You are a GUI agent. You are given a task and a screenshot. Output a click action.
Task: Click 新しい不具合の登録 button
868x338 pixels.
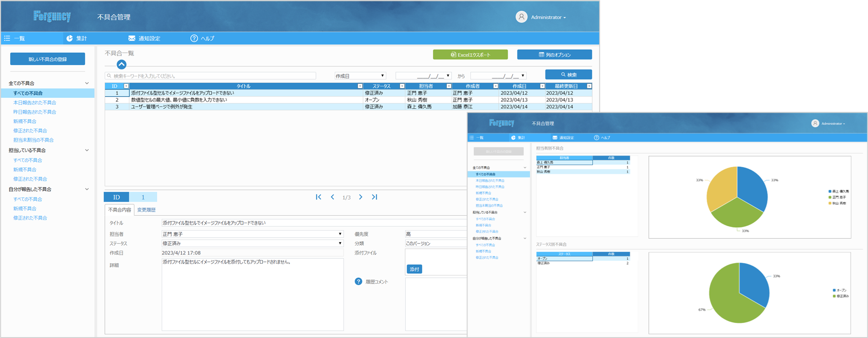click(x=48, y=59)
